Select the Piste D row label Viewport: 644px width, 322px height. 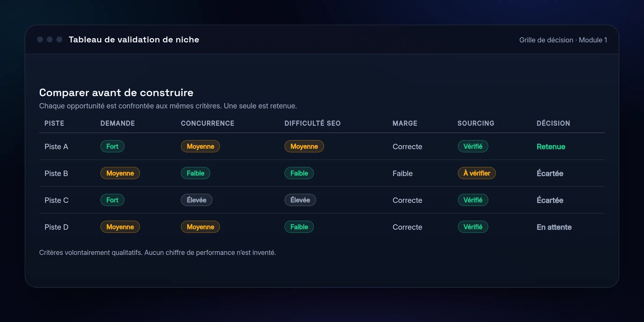click(x=56, y=227)
